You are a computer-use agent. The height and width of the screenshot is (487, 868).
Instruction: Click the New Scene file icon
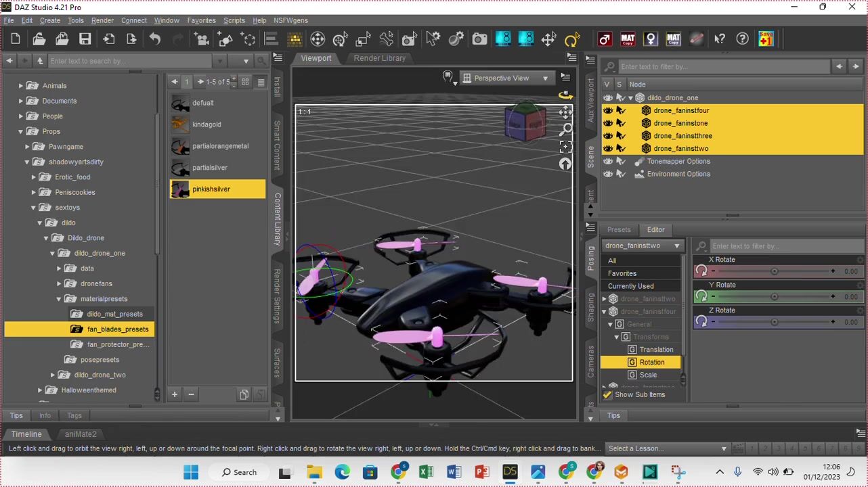click(x=16, y=39)
